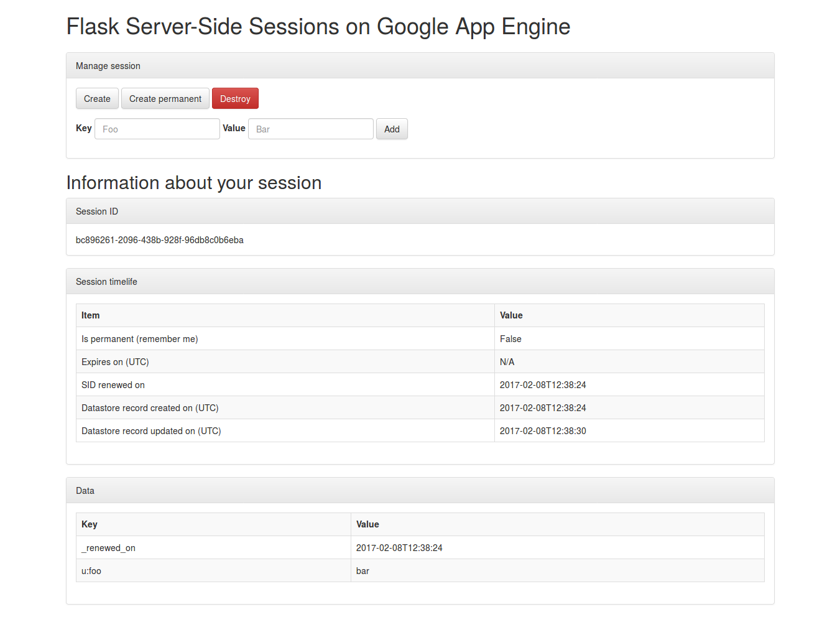
Task: Click the _renewed_on timestamp value in Data table
Action: pyautogui.click(x=558, y=547)
